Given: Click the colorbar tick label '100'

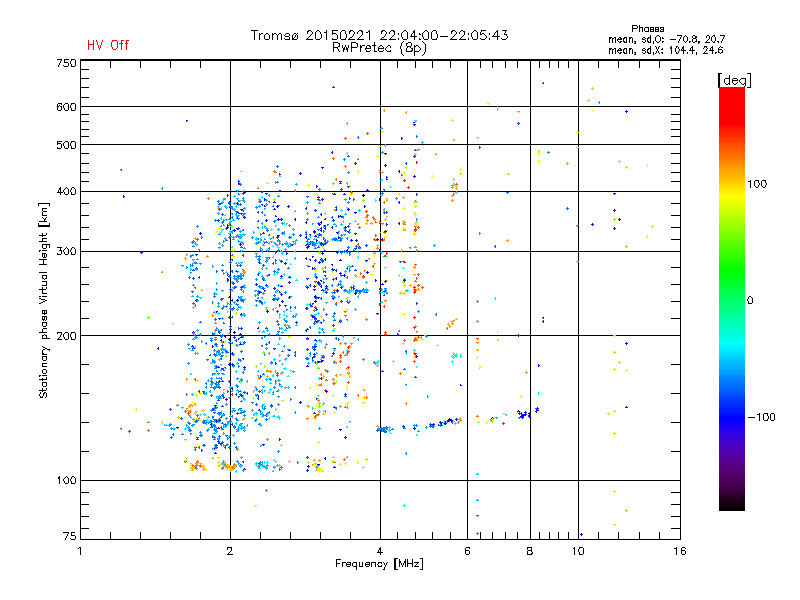Looking at the screenshot, I should (757, 184).
